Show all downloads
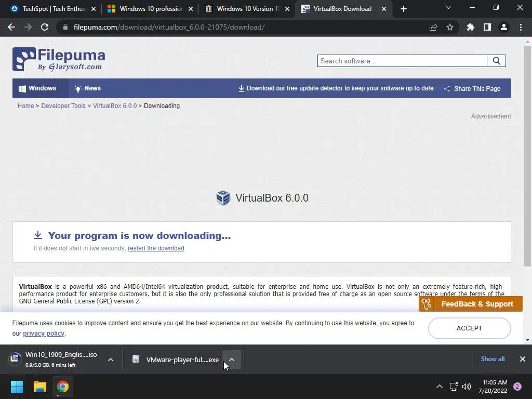 [493, 359]
